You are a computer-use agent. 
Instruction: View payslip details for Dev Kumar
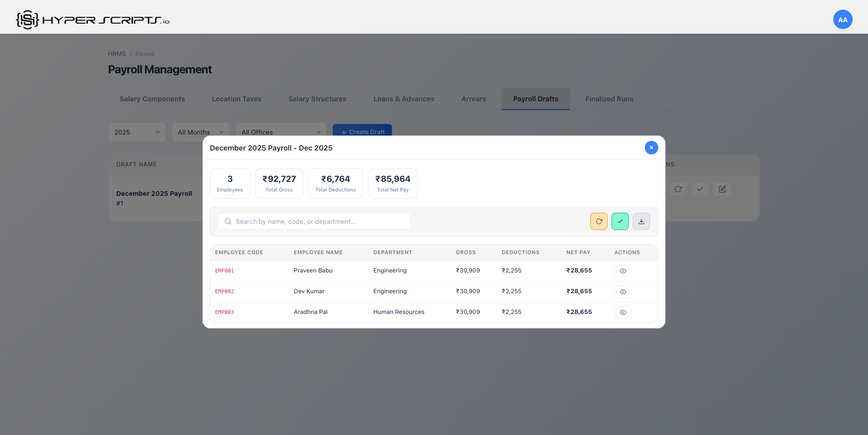point(623,292)
